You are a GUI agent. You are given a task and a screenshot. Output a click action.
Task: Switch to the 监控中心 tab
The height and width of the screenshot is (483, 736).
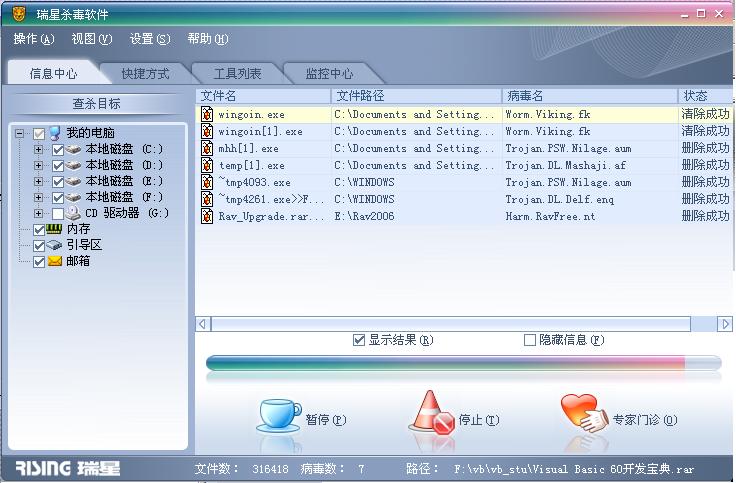(x=329, y=74)
